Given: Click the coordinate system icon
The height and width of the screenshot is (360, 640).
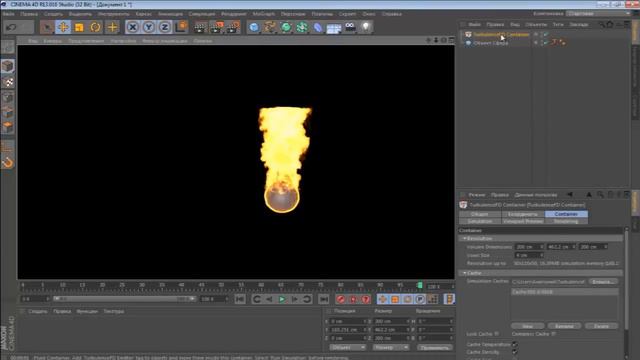Looking at the screenshot, I should point(181,27).
